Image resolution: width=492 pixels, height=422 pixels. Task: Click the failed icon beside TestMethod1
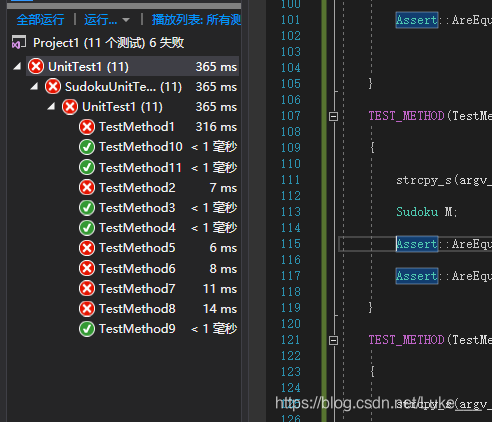tap(87, 127)
